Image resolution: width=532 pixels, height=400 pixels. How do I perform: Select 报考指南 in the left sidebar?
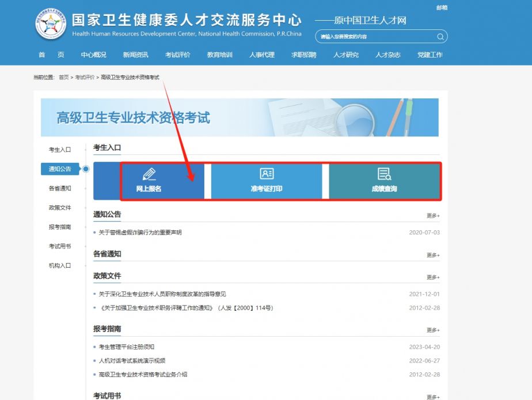pyautogui.click(x=60, y=227)
